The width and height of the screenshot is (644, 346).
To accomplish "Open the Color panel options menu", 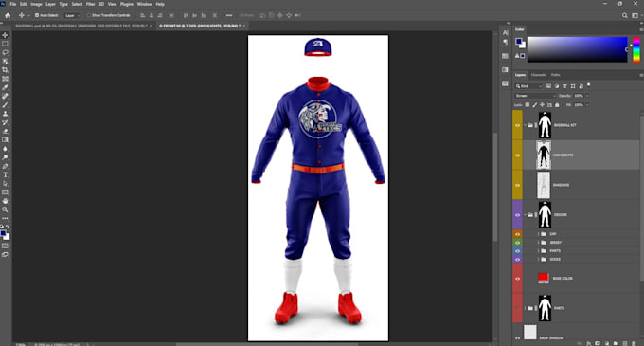I will 641,29.
